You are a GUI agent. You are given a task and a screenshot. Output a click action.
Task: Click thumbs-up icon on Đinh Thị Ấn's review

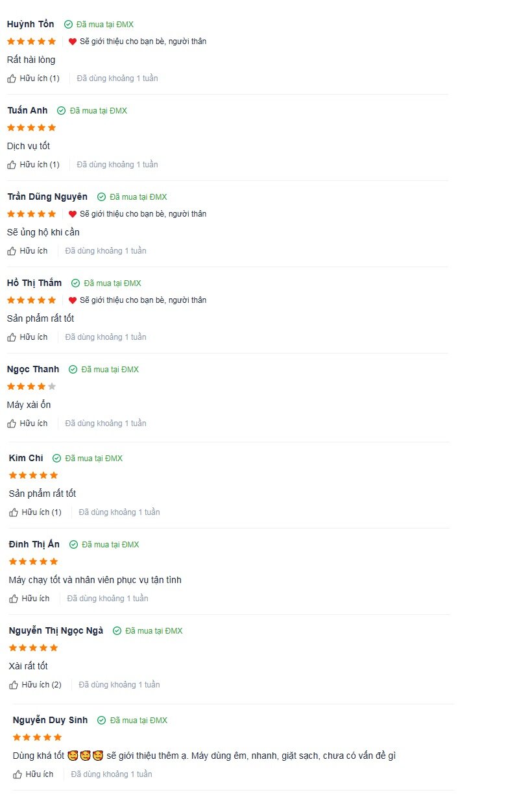click(x=14, y=599)
